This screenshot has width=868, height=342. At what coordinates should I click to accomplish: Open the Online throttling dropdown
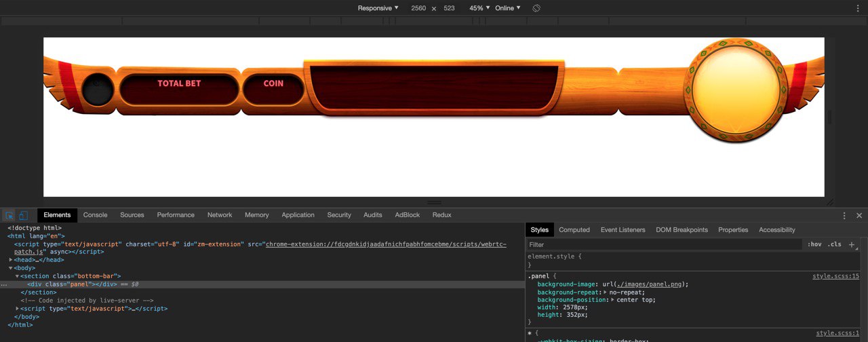click(x=508, y=8)
